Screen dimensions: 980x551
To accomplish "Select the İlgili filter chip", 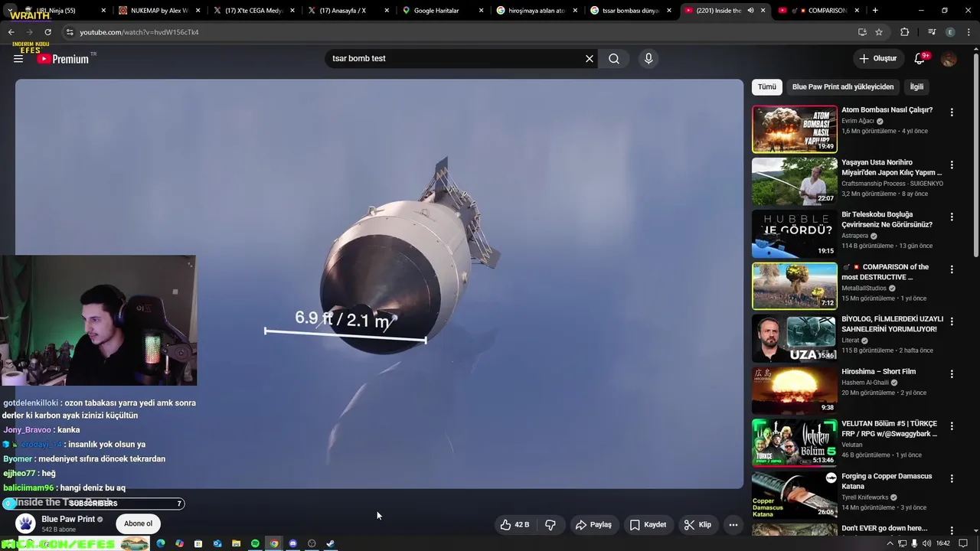I will (916, 87).
